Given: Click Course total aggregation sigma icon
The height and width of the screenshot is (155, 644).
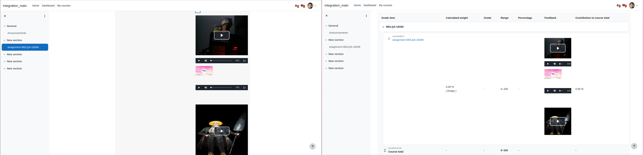Looking at the screenshot, I should (x=385, y=151).
